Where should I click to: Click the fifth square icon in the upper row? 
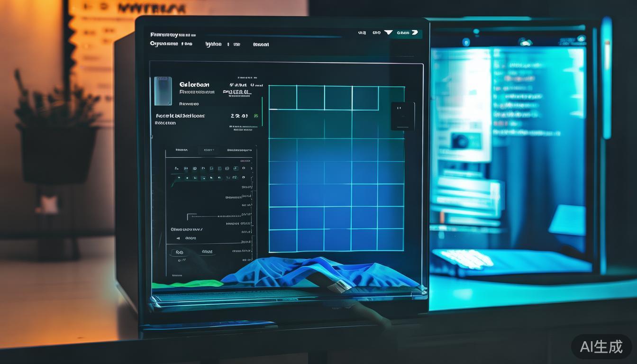tap(211, 168)
